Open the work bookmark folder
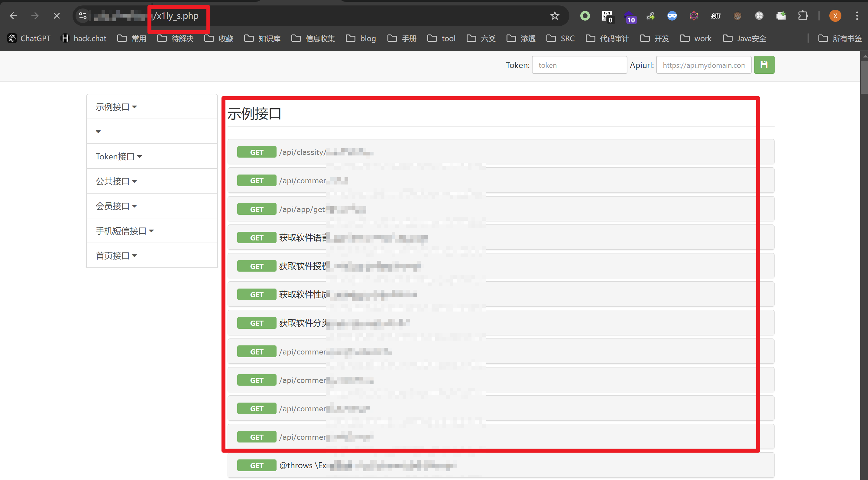The image size is (868, 480). pos(696,38)
